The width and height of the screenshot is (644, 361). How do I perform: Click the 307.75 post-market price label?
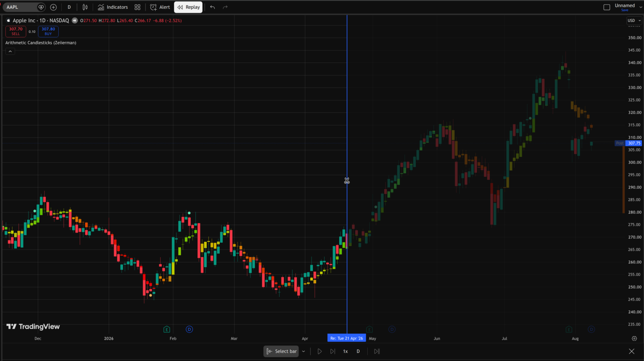[x=634, y=143]
